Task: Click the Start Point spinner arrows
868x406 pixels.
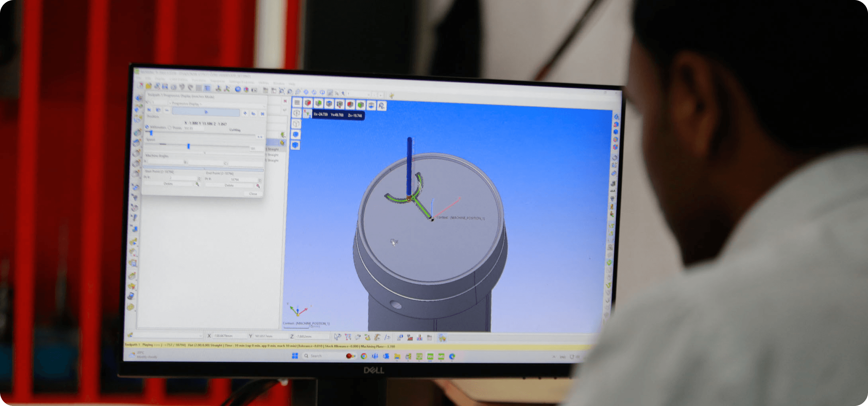Action: pyautogui.click(x=199, y=178)
